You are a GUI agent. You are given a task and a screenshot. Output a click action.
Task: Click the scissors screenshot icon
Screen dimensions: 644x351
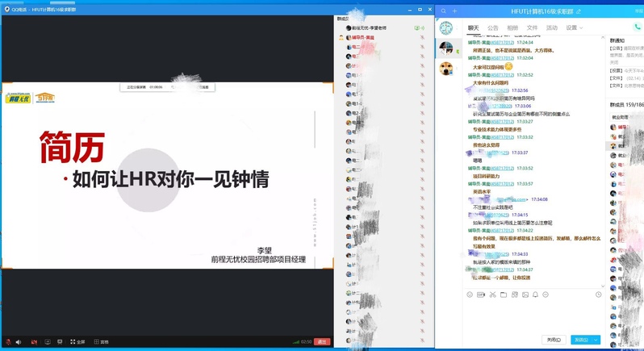(492, 295)
